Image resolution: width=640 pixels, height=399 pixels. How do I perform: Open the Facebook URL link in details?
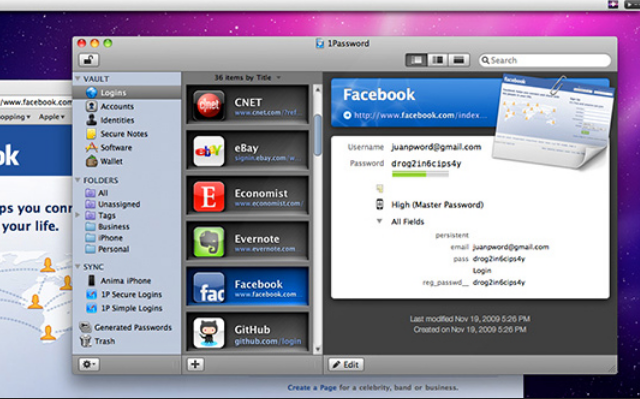pyautogui.click(x=420, y=115)
